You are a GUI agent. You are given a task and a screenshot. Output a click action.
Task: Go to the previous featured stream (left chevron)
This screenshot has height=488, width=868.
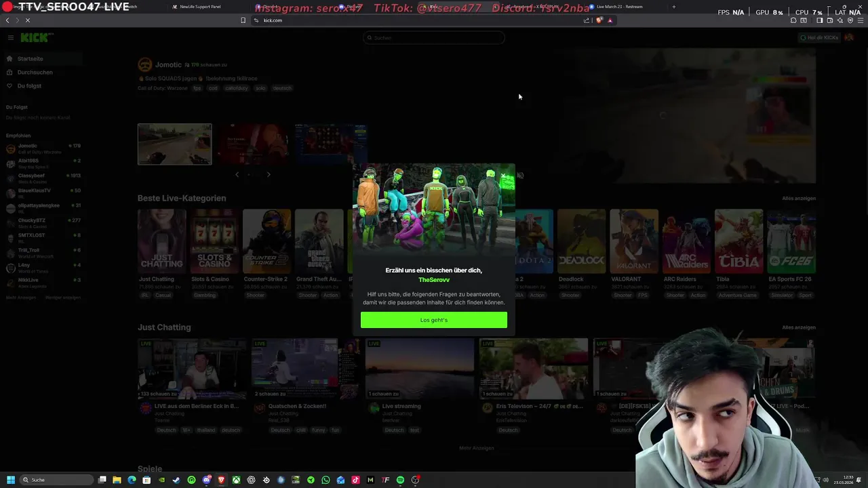237,175
